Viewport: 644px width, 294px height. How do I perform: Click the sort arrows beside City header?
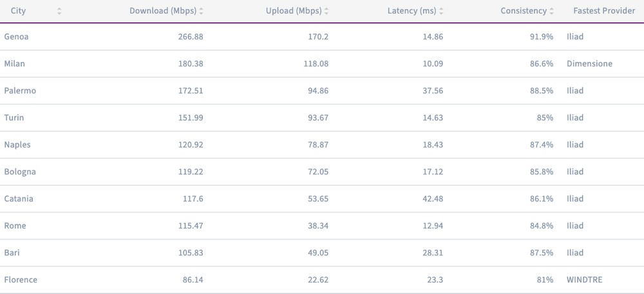(59, 11)
